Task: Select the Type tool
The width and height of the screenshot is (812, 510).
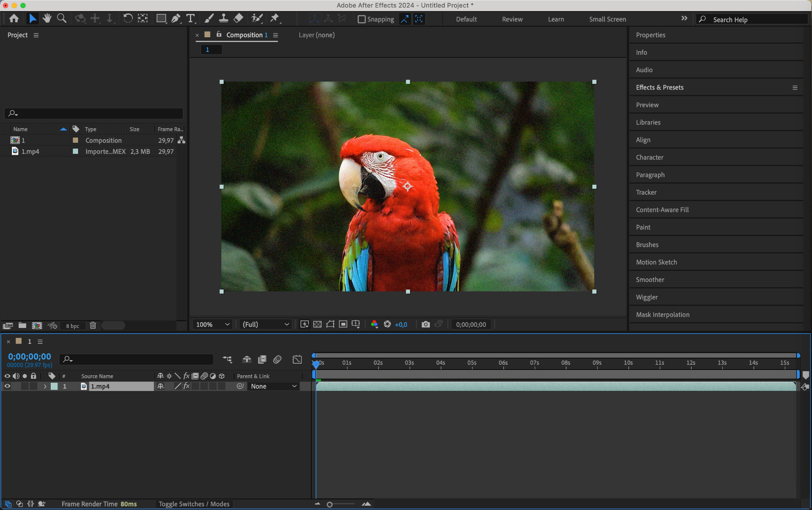Action: point(191,18)
